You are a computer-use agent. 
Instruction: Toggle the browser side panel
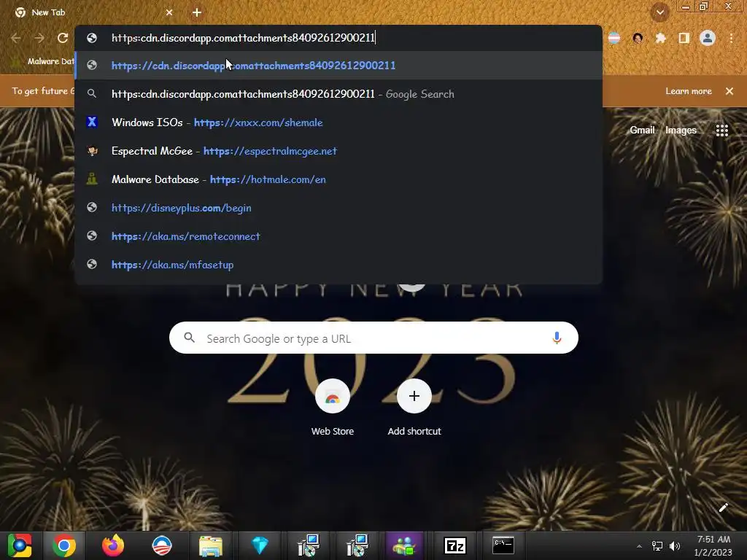point(684,38)
